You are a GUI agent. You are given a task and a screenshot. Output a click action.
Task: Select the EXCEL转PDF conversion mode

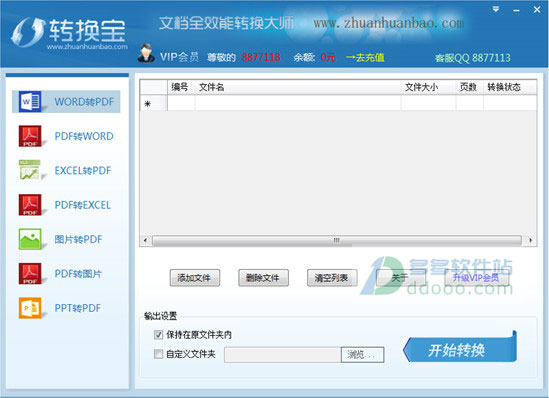[x=66, y=170]
